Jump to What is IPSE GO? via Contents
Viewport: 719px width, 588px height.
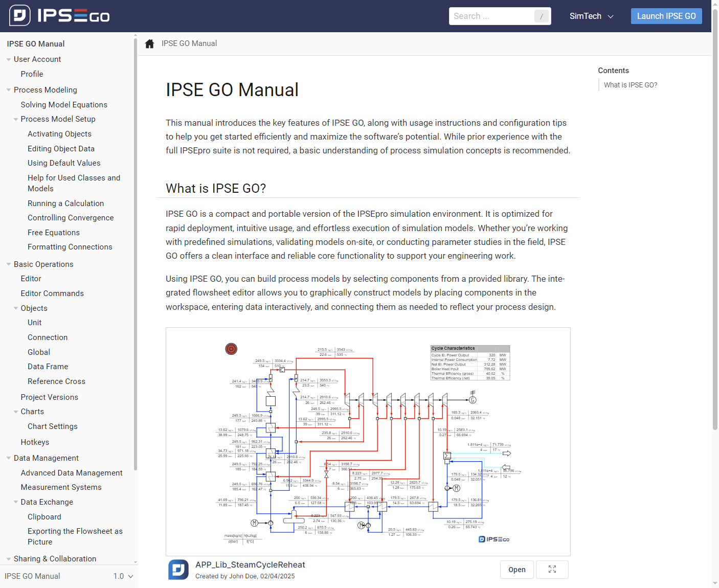pos(630,84)
